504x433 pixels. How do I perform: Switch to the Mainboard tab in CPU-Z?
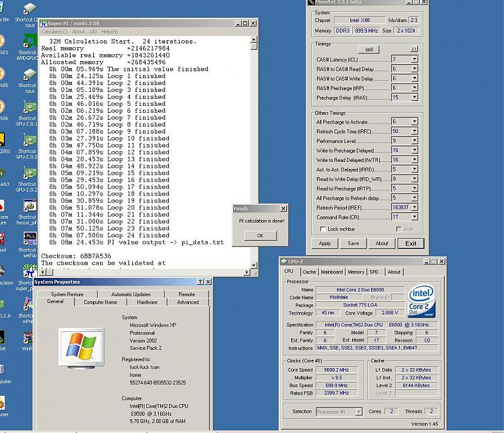[332, 272]
